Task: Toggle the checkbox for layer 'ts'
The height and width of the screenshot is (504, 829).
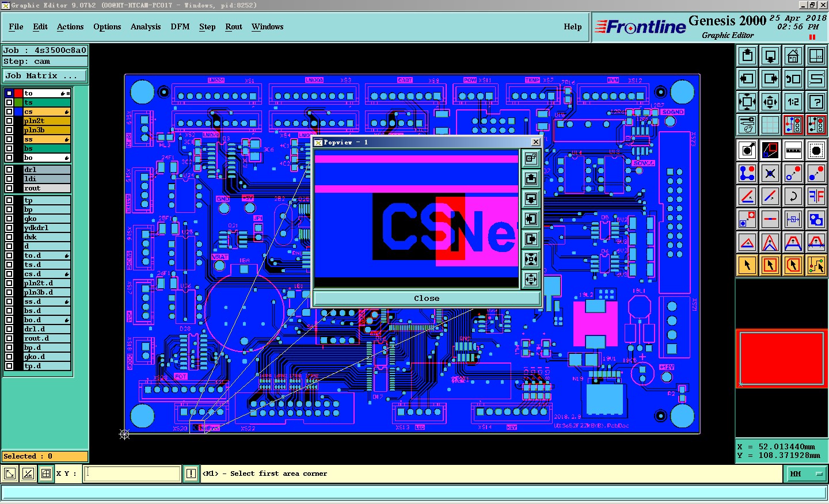Action: coord(9,102)
